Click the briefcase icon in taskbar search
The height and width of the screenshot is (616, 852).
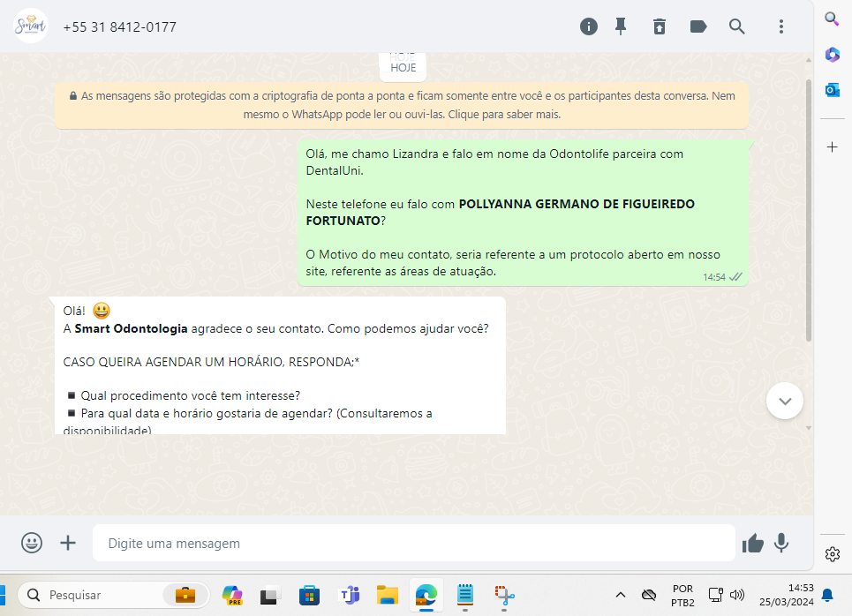(185, 596)
